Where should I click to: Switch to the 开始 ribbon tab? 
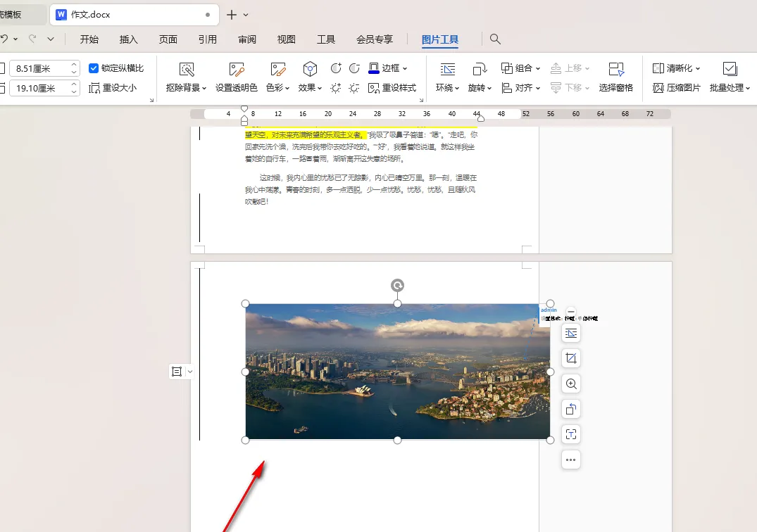[x=89, y=39]
